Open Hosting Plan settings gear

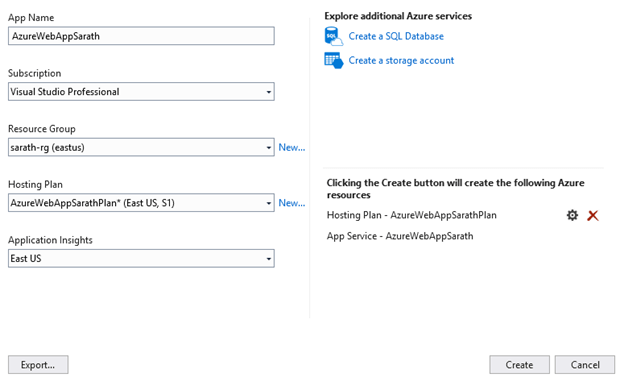pos(572,215)
